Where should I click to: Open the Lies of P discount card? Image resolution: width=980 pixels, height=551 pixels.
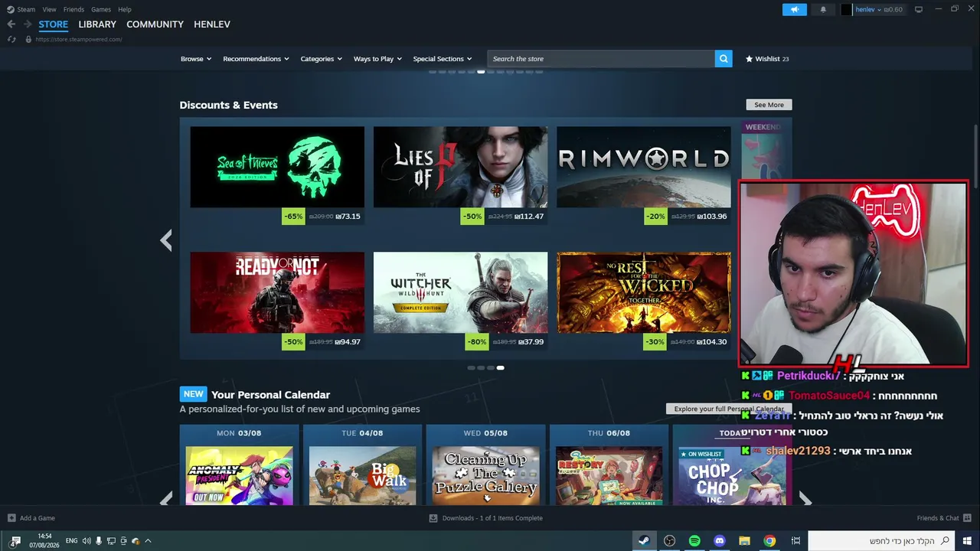[460, 176]
